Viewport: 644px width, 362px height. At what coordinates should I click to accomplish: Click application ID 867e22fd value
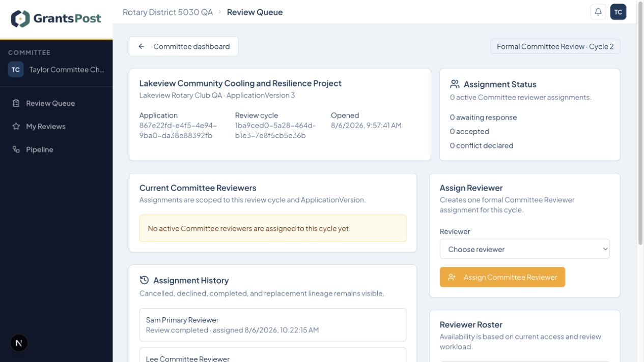tap(178, 131)
